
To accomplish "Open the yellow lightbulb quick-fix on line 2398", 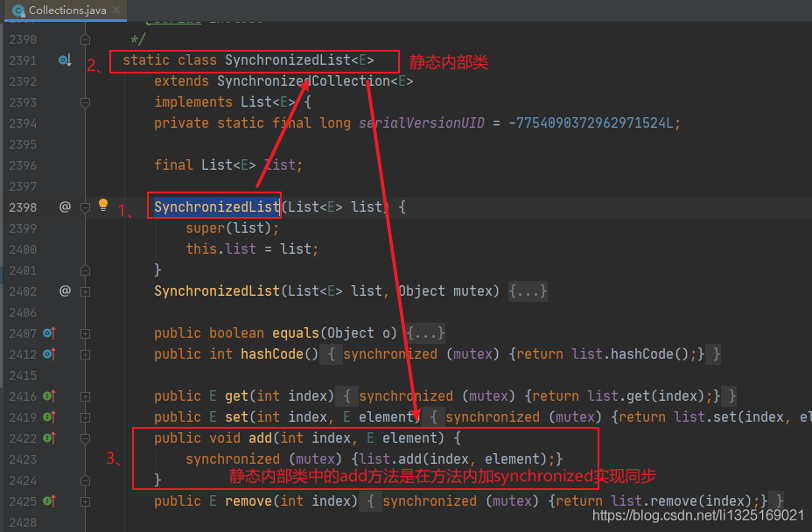I will click(x=103, y=205).
